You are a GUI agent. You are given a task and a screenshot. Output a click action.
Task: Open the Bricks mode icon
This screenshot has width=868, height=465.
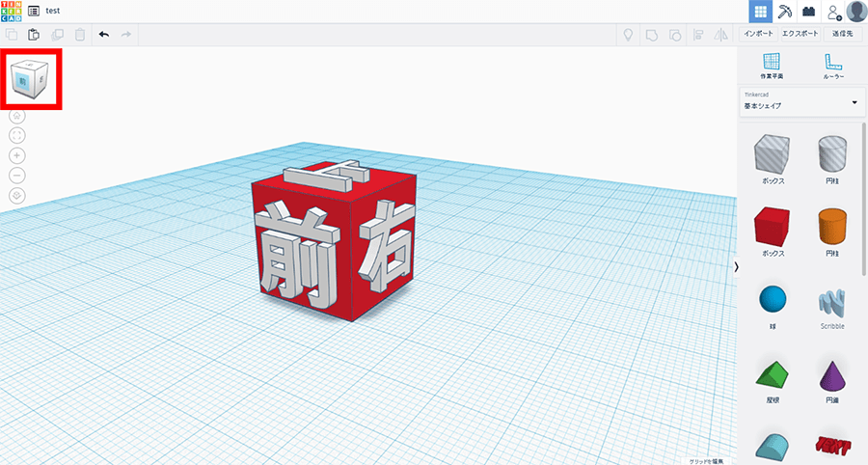tap(809, 11)
